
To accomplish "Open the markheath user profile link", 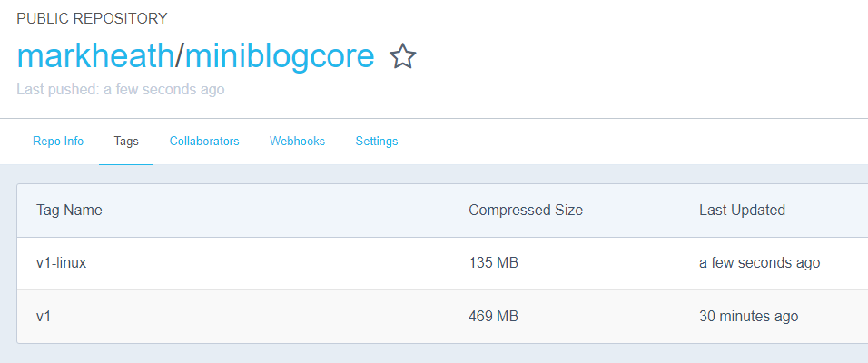I will 94,56.
